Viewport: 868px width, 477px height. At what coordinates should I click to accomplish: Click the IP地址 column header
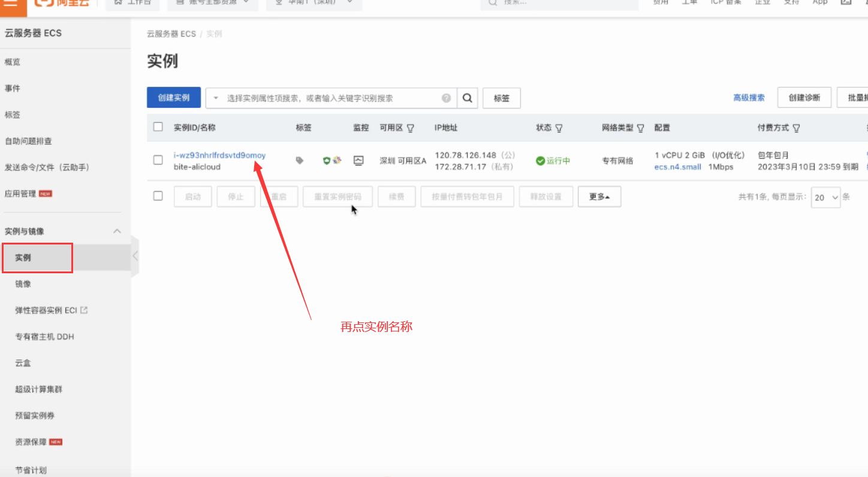[446, 128]
